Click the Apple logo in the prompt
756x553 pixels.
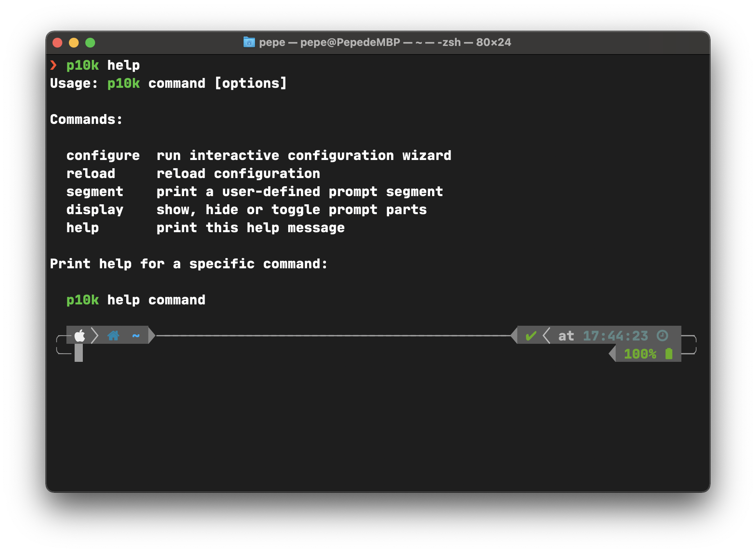tap(80, 336)
